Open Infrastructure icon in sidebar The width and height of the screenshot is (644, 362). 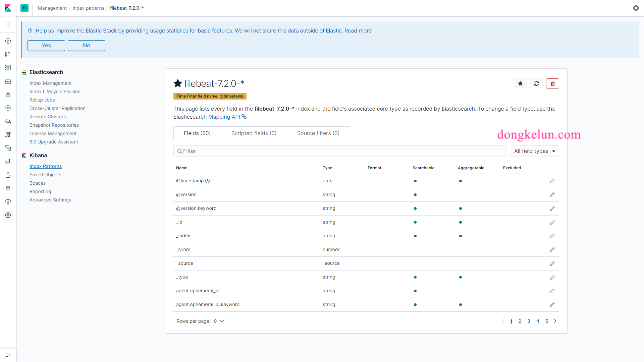pyautogui.click(x=8, y=121)
